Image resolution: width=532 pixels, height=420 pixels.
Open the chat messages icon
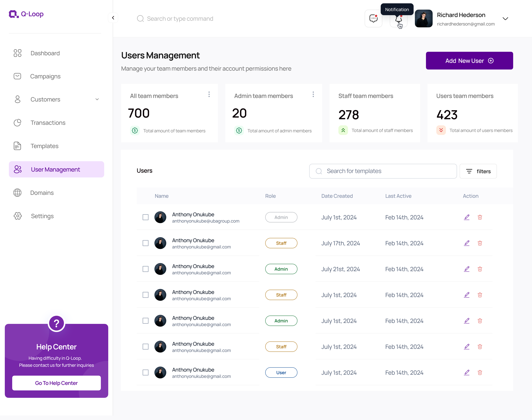point(373,18)
